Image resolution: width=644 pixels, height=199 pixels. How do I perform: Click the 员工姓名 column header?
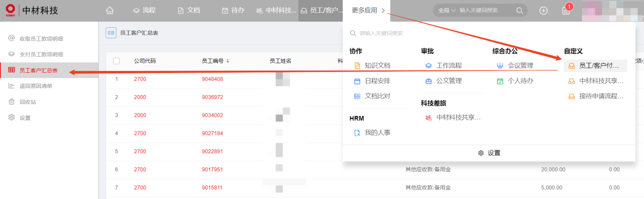(x=281, y=61)
